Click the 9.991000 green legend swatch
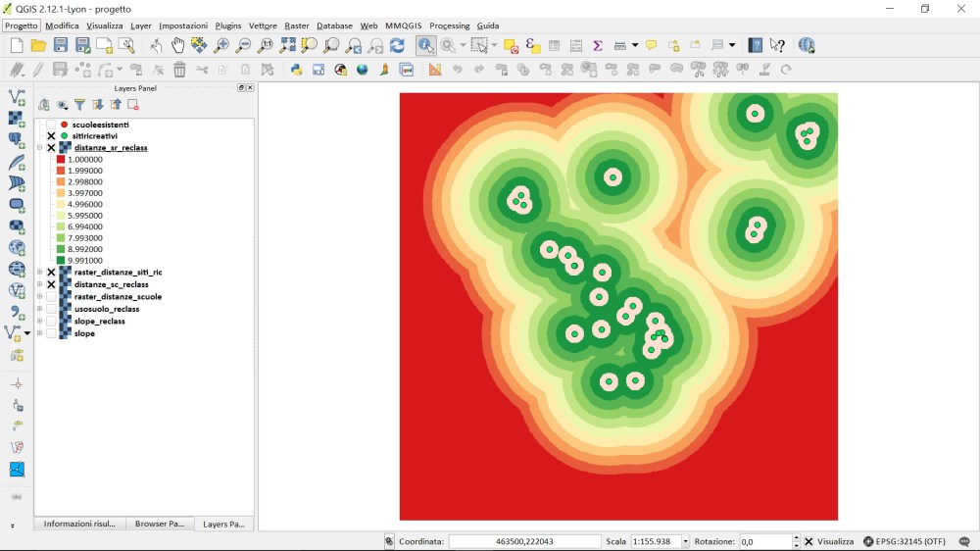 [x=61, y=261]
